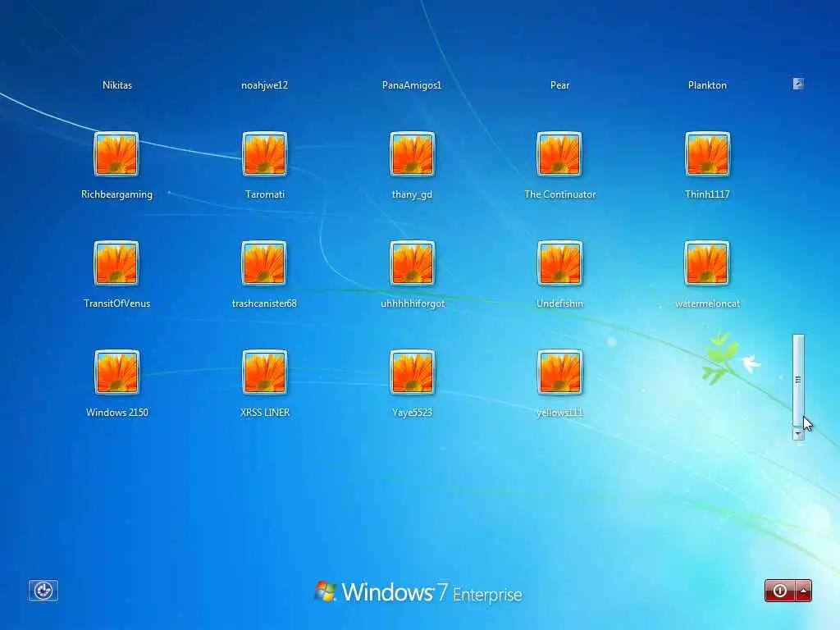Click the Pear user name
The image size is (840, 630).
[x=559, y=85]
